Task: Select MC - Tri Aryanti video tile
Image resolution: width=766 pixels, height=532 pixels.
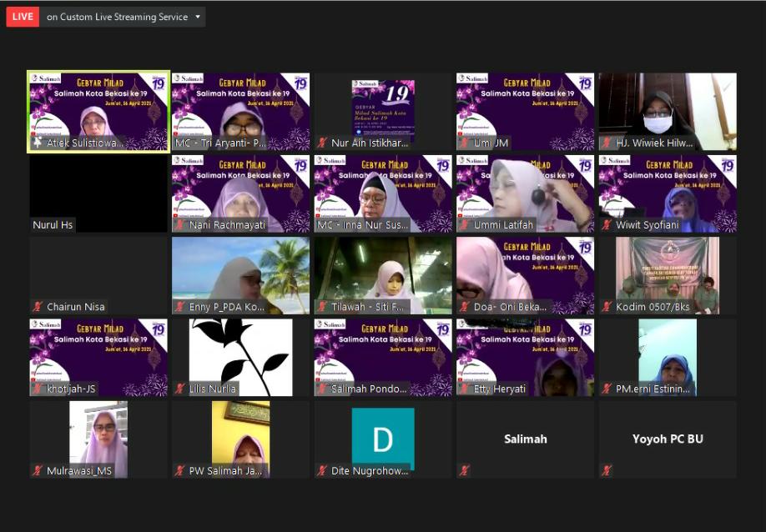Action: (241, 112)
